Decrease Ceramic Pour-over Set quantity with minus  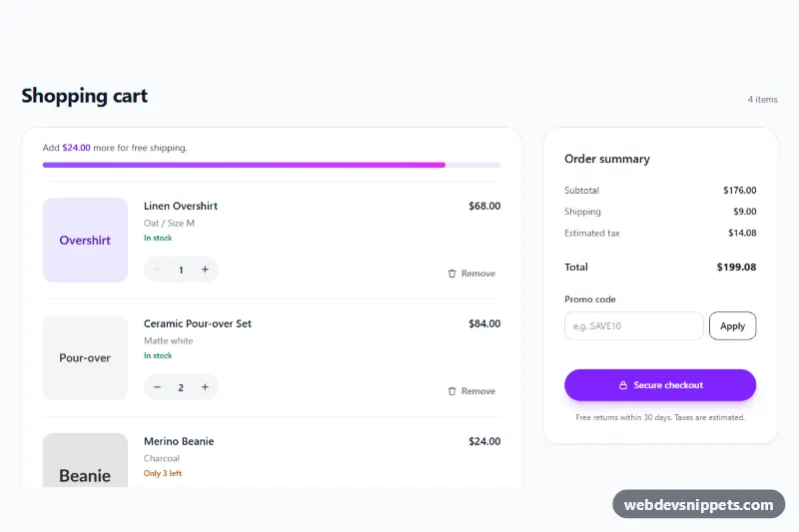tap(157, 387)
